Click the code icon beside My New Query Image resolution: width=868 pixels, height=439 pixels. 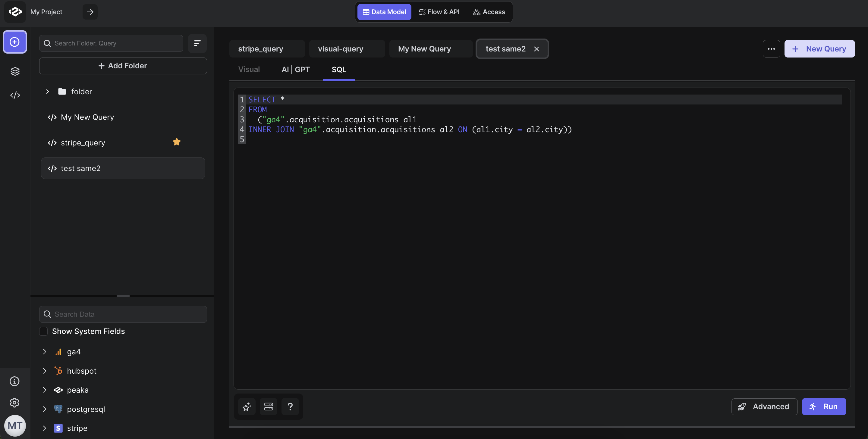point(52,117)
